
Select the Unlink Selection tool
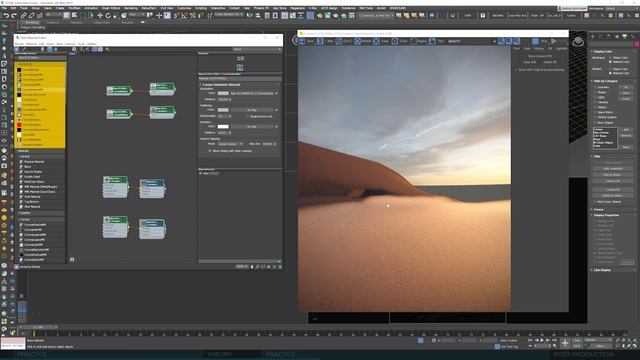[x=31, y=16]
